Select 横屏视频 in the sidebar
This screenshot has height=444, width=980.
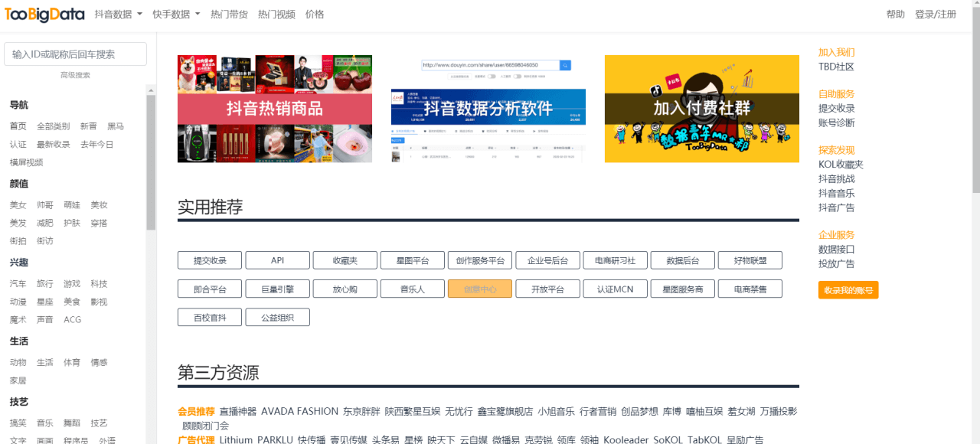coord(26,162)
